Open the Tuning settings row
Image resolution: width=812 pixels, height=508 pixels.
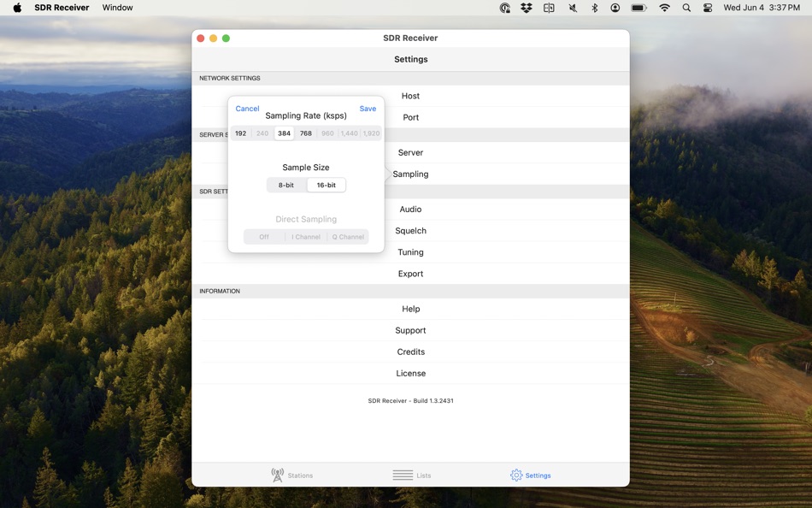[x=410, y=252]
